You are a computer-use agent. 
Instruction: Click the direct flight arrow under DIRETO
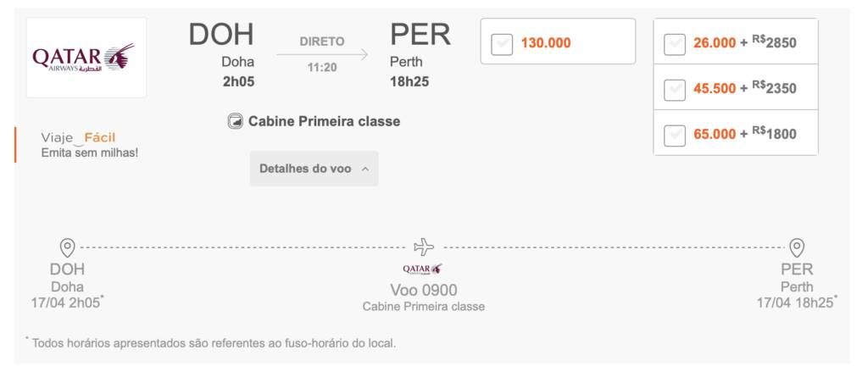coord(322,54)
